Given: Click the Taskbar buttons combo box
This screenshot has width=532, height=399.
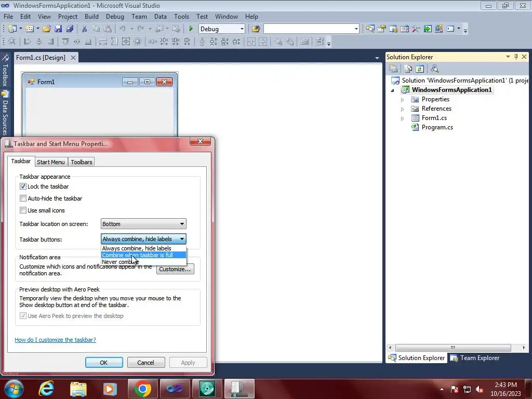Looking at the screenshot, I should (143, 239).
